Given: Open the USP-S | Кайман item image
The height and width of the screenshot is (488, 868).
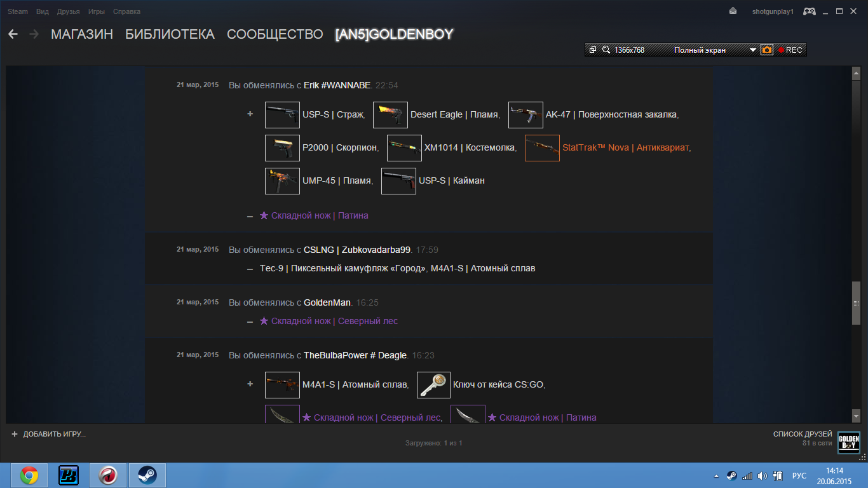Looking at the screenshot, I should (x=398, y=181).
